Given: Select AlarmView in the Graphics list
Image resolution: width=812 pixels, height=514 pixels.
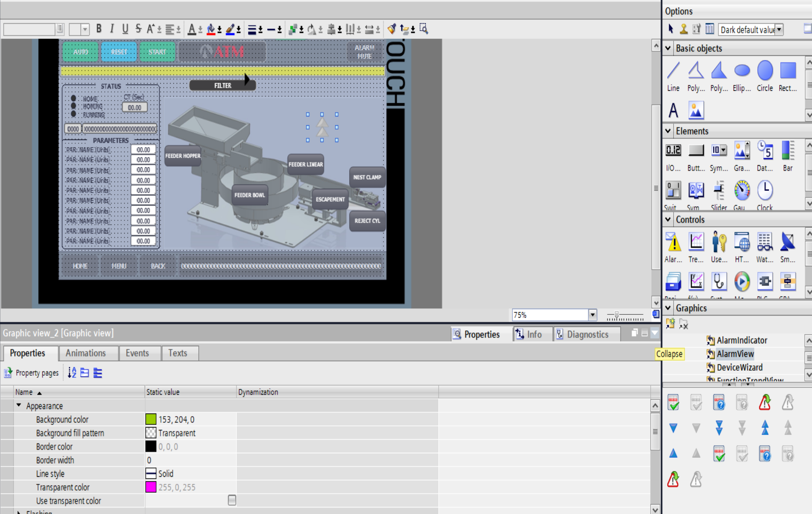Looking at the screenshot, I should (735, 354).
